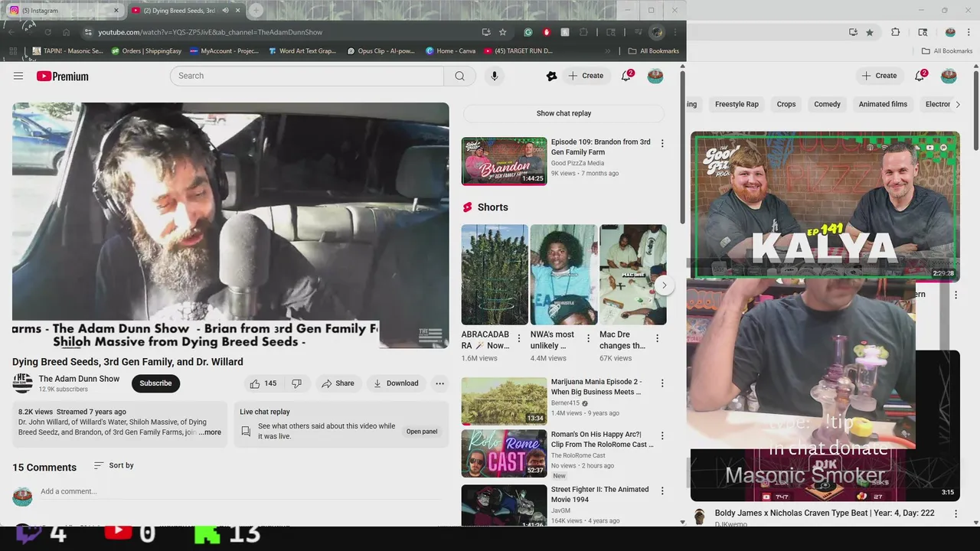Share the Dying Breed Seeds video
Image resolution: width=980 pixels, height=551 pixels.
click(x=338, y=383)
